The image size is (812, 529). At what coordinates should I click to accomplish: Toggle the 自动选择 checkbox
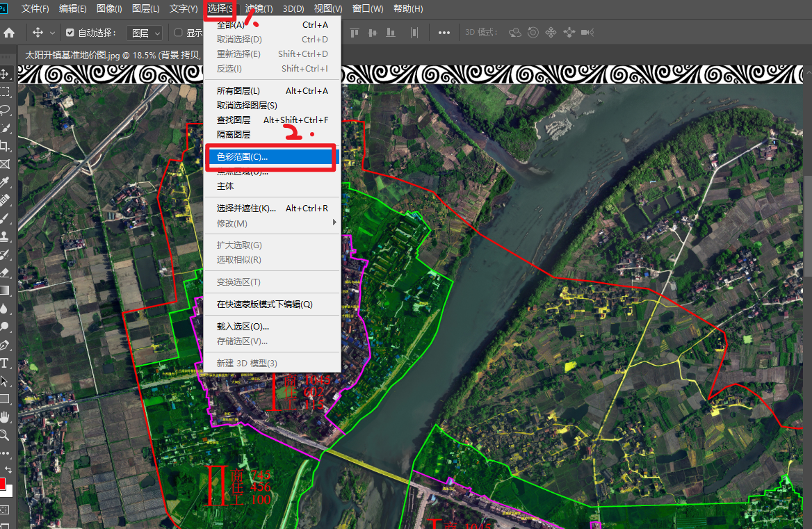pos(70,33)
